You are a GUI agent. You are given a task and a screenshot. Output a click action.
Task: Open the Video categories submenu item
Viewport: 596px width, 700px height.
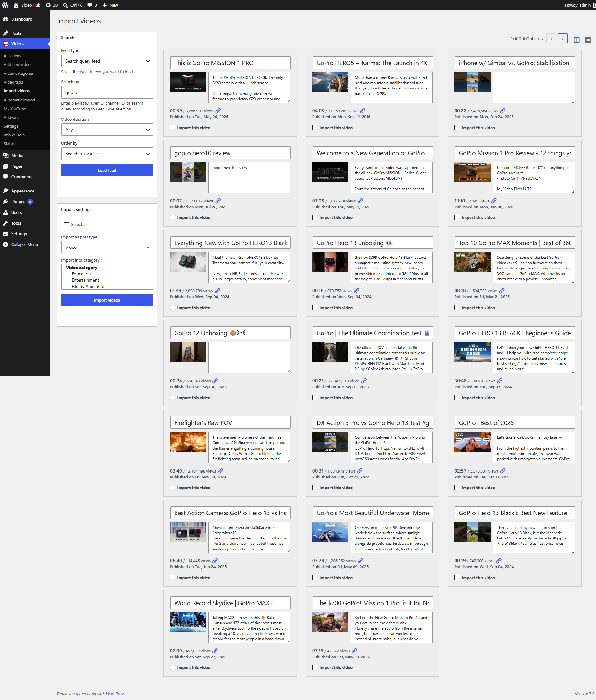pyautogui.click(x=18, y=73)
